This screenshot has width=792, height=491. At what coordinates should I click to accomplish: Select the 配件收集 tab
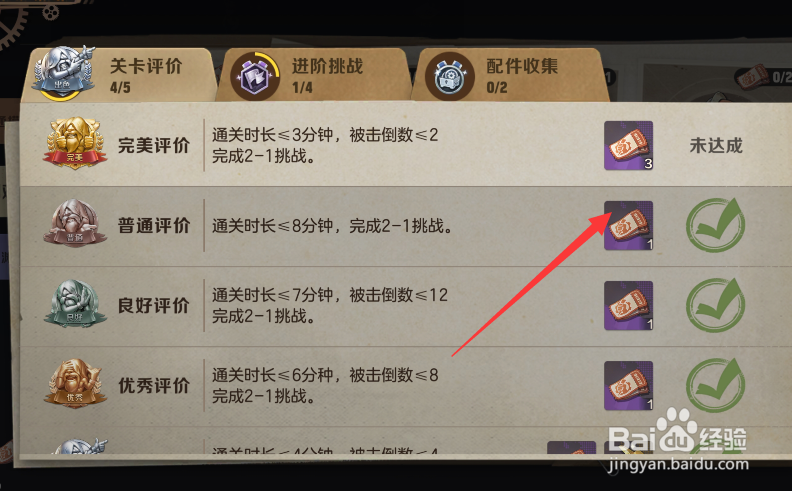[509, 75]
